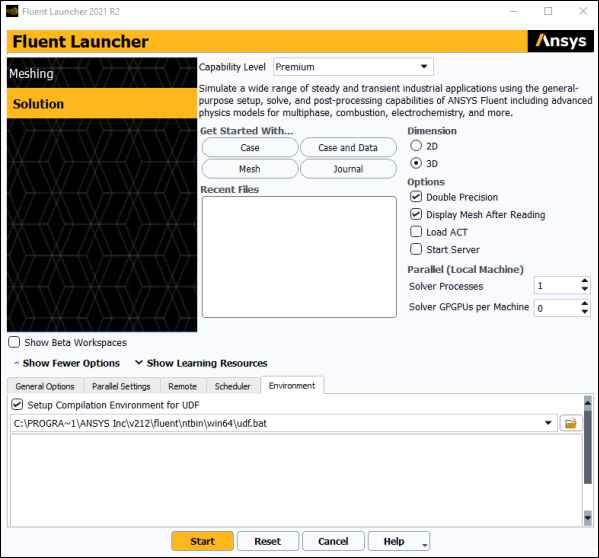Enable the Start Server option

coord(416,249)
